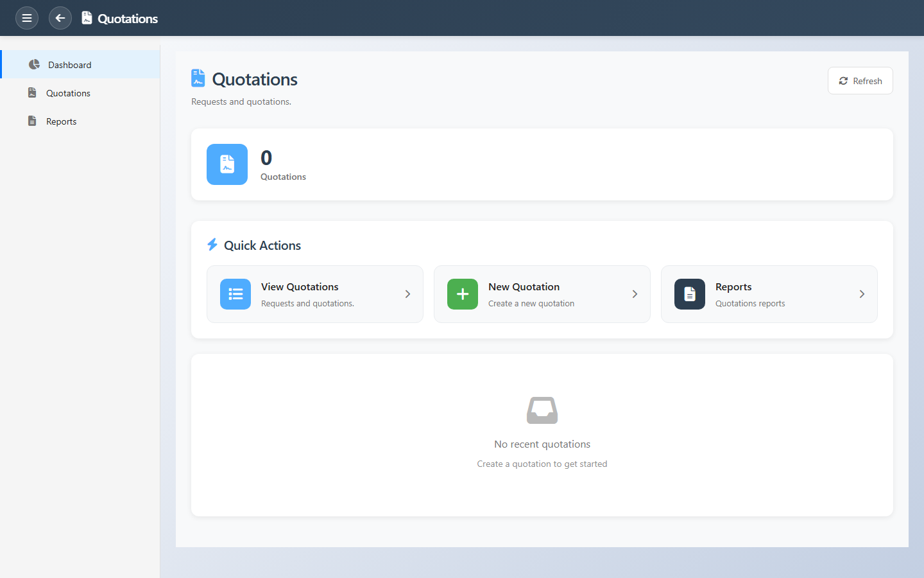Open Quotations from the sidebar
The image size is (924, 578).
pos(68,93)
